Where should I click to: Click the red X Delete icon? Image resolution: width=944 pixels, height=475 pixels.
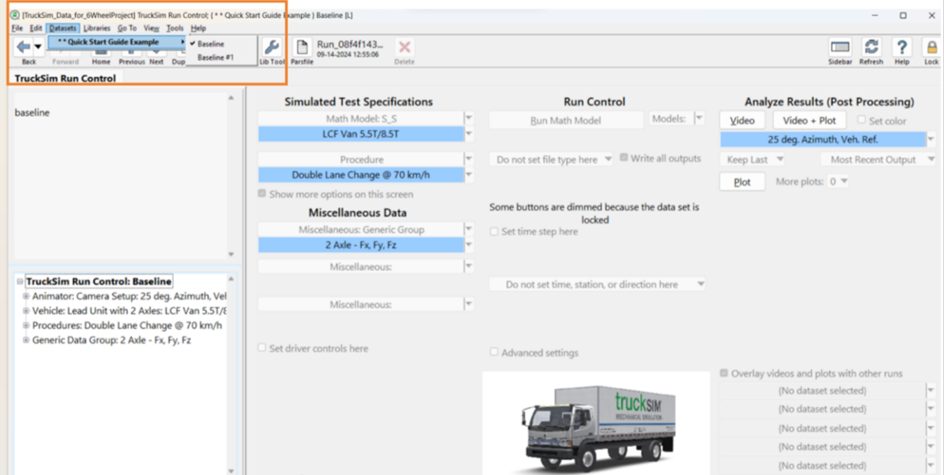pyautogui.click(x=405, y=48)
